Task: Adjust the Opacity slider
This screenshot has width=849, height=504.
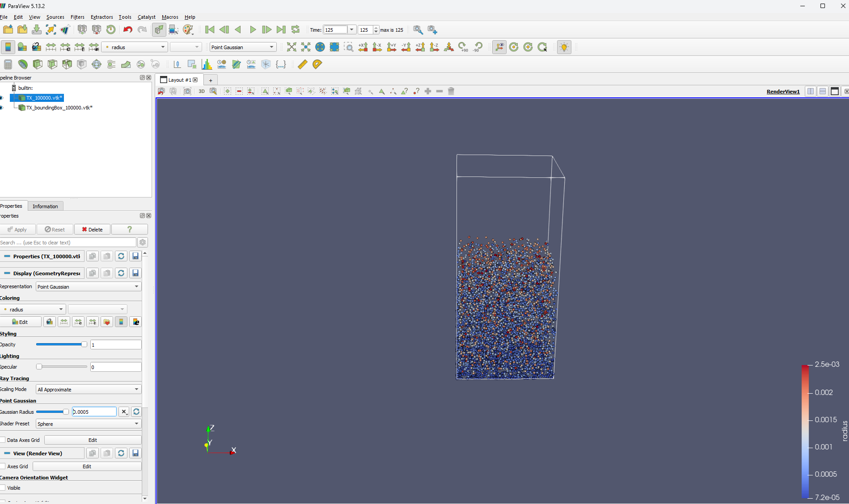Action: [x=62, y=344]
